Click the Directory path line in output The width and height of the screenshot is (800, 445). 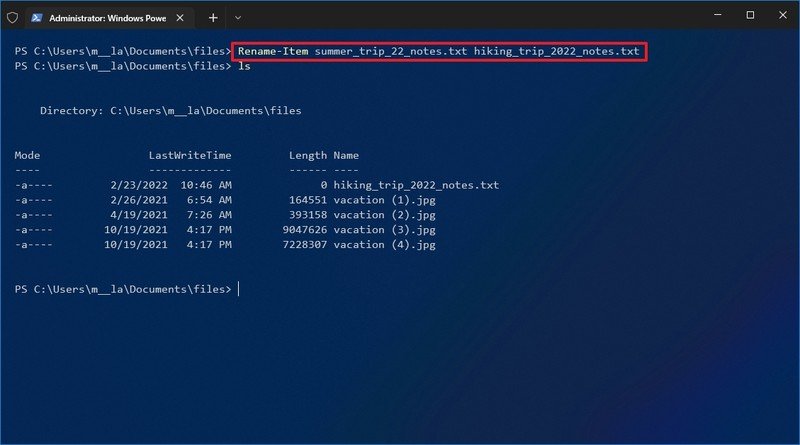pyautogui.click(x=170, y=111)
